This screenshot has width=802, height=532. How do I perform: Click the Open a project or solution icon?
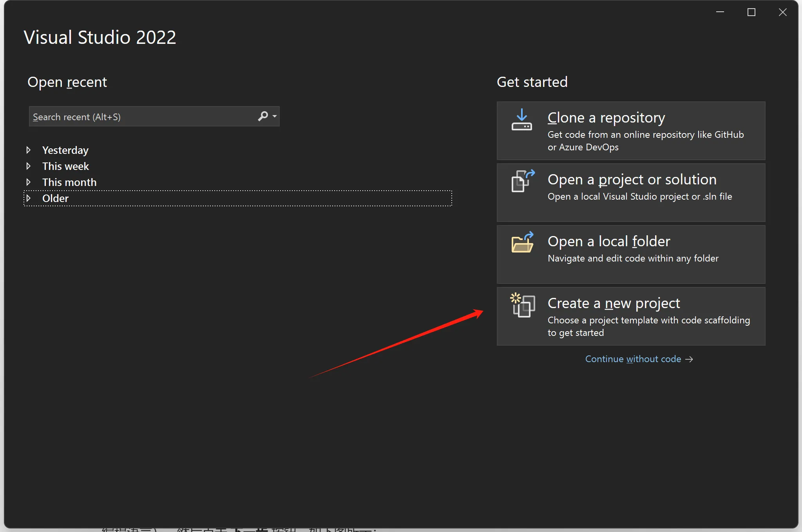click(523, 181)
